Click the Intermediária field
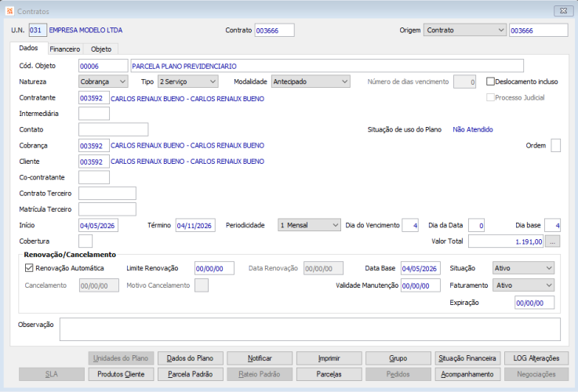578x392 pixels. (94, 114)
